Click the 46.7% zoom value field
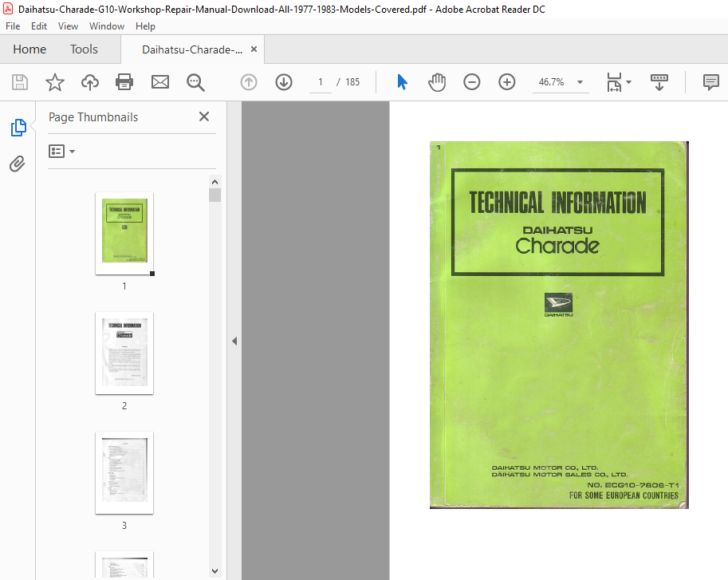Screen dimensions: 728x580 coord(551,82)
